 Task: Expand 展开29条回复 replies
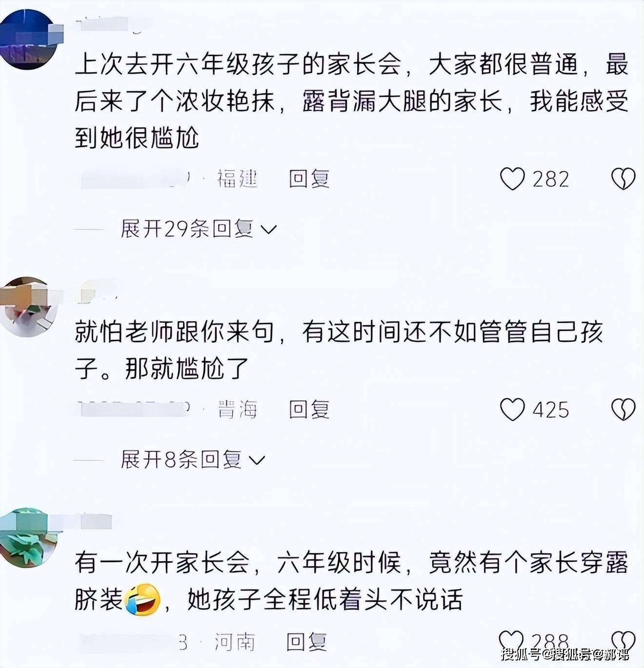(199, 228)
